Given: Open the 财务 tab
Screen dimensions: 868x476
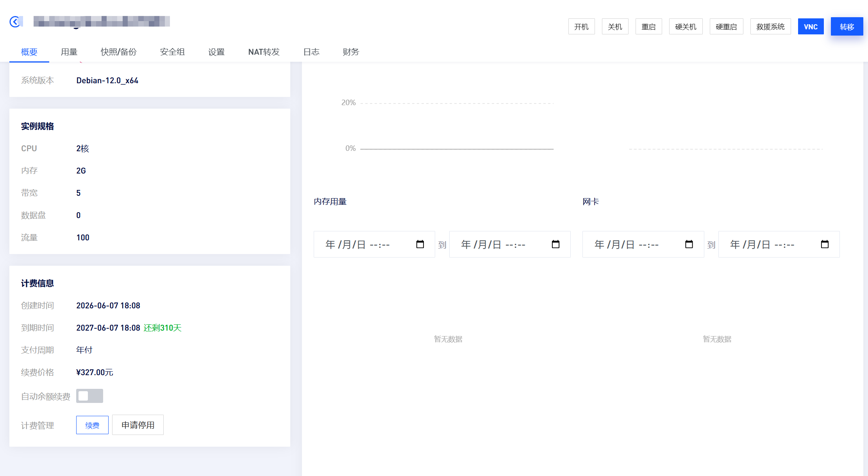Looking at the screenshot, I should (x=351, y=52).
